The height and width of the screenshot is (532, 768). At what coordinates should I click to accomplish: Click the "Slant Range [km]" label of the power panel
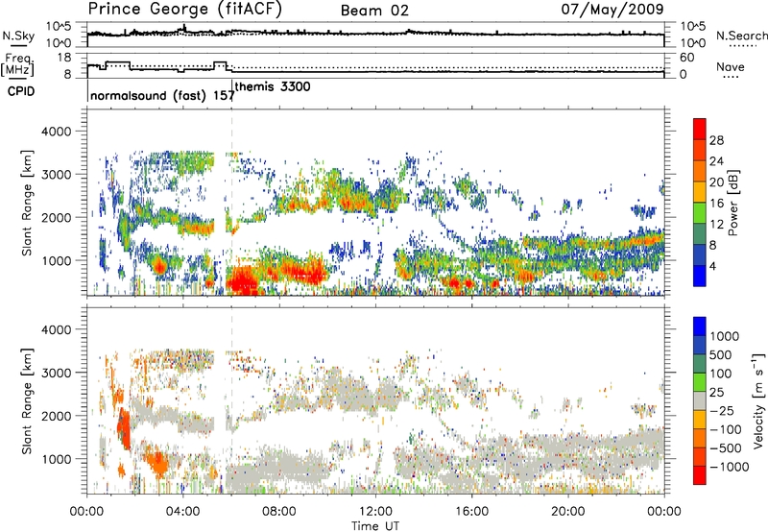coord(27,203)
